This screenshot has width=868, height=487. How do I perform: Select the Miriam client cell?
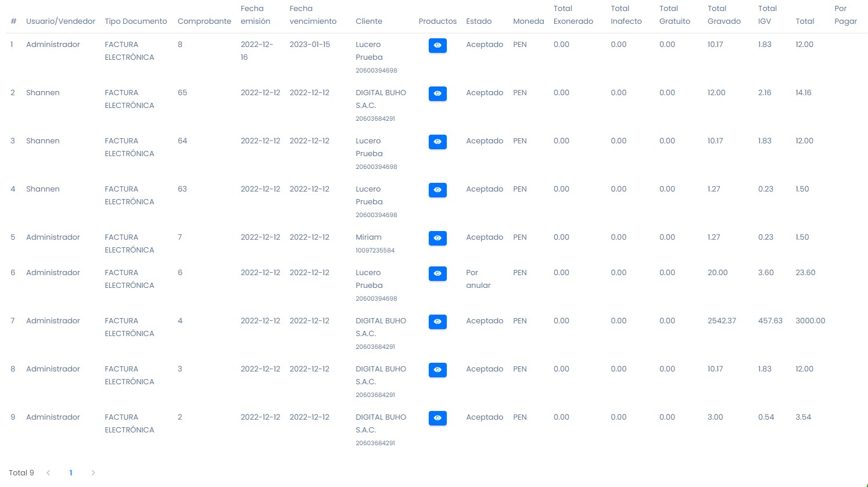[x=368, y=237]
